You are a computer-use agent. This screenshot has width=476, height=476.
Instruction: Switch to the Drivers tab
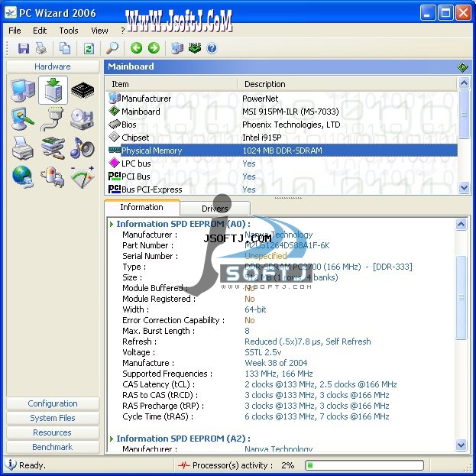pyautogui.click(x=215, y=209)
